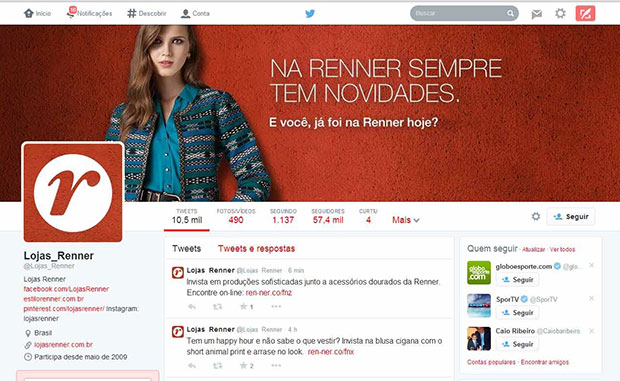Retweet the 4 h tweet
The width and height of the screenshot is (620, 381).
217,366
